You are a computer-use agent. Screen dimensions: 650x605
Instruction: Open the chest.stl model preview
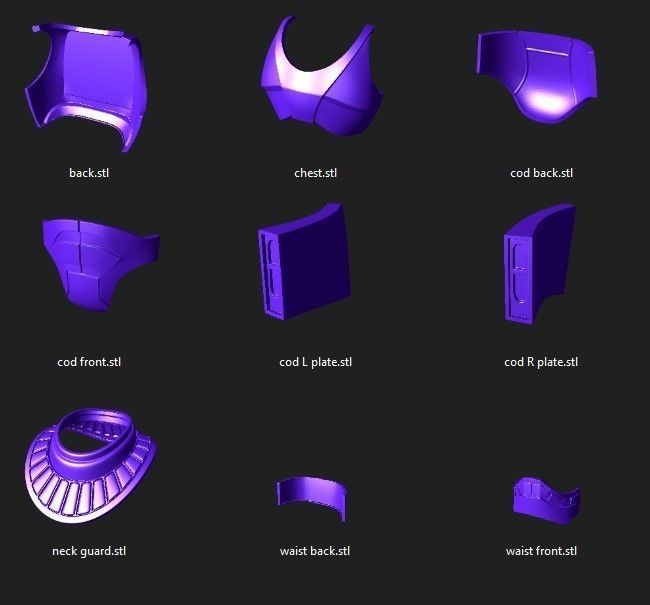318,85
